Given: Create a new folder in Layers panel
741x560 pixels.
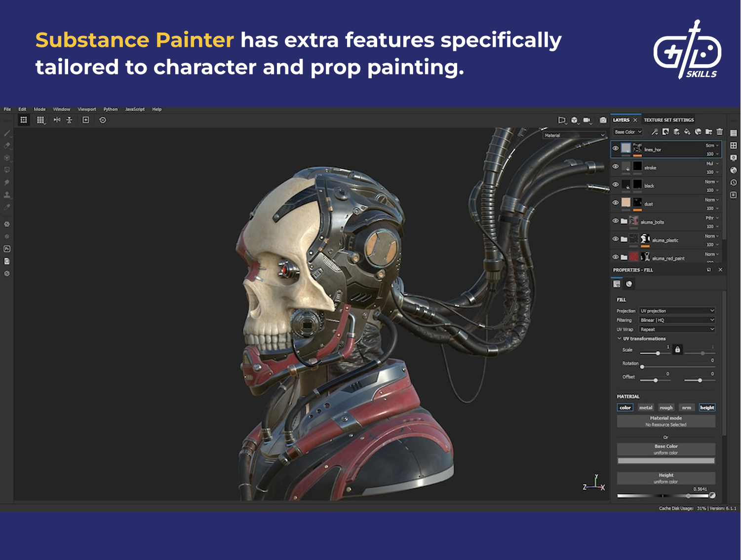Looking at the screenshot, I should click(709, 132).
